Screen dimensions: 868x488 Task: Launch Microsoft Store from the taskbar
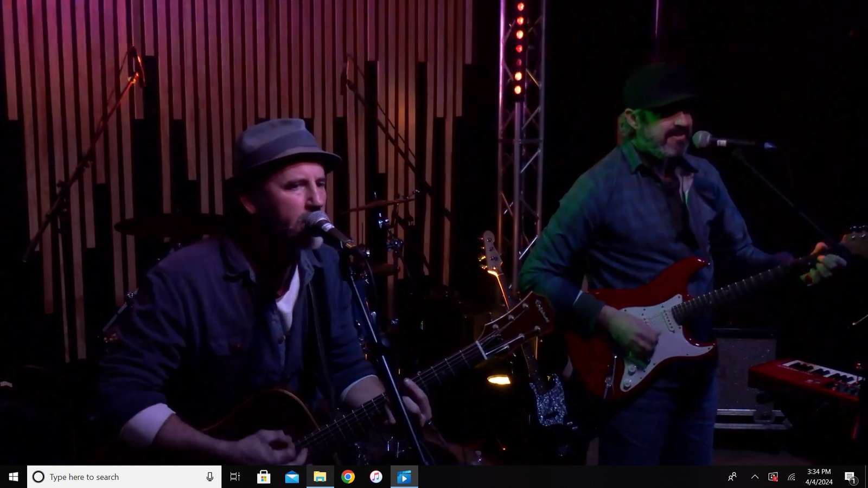[x=264, y=477]
